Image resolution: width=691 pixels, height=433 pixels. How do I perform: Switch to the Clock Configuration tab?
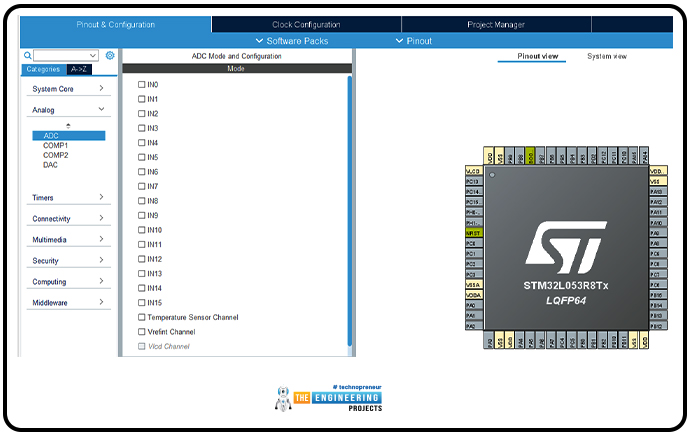[306, 25]
